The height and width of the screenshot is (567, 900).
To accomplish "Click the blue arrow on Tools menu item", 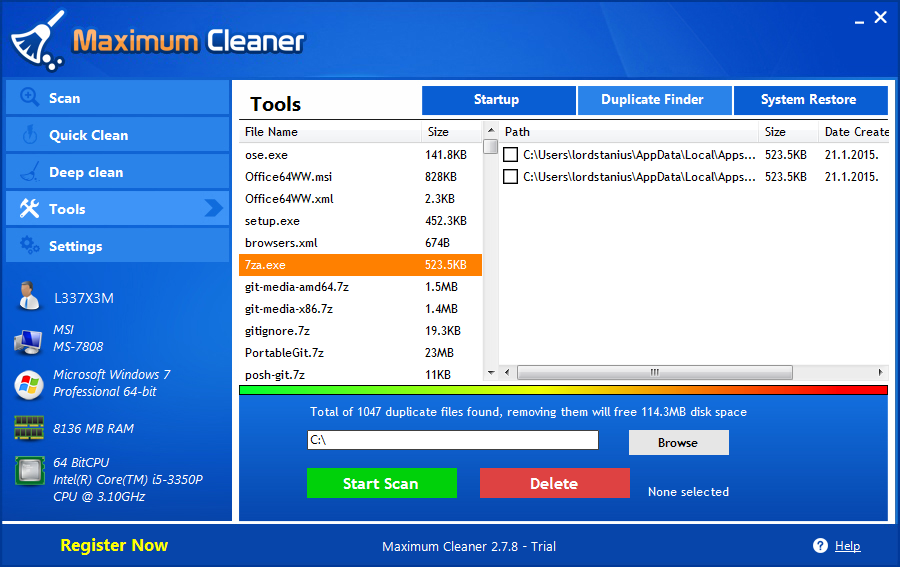I will 214,208.
